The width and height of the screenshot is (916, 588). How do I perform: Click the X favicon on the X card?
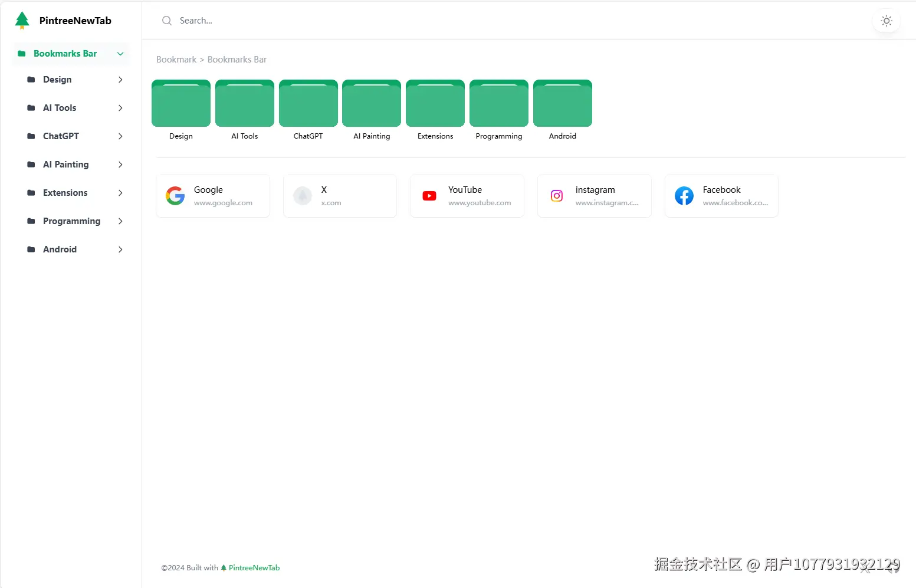pyautogui.click(x=302, y=195)
